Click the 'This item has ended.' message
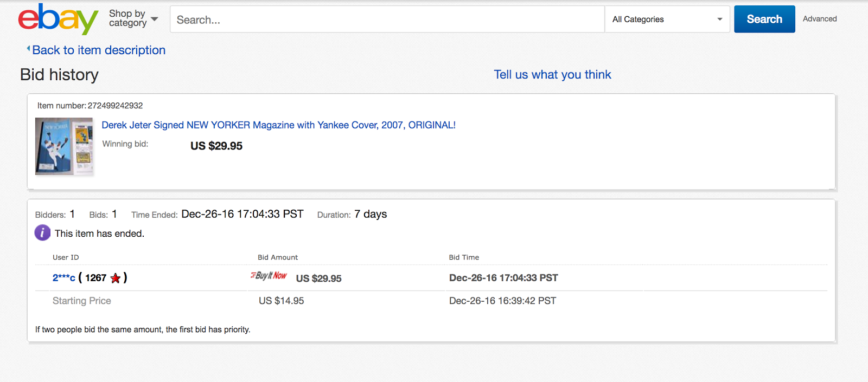 pyautogui.click(x=99, y=234)
